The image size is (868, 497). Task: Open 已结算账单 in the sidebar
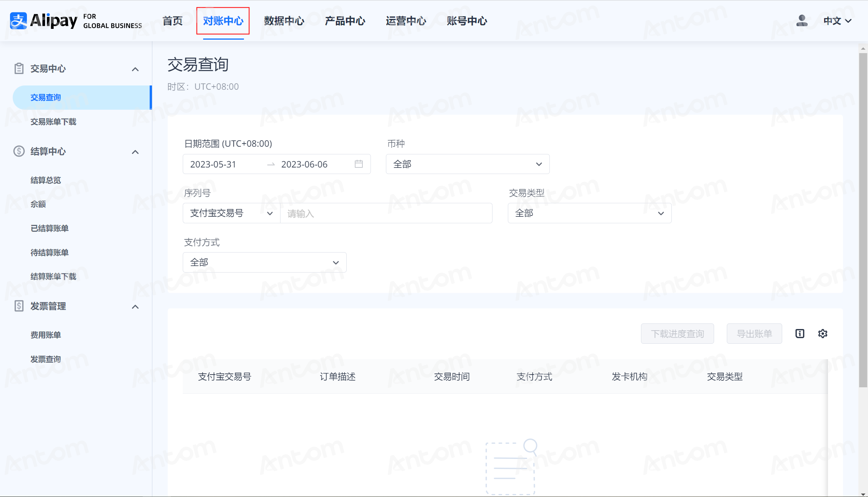pos(50,228)
